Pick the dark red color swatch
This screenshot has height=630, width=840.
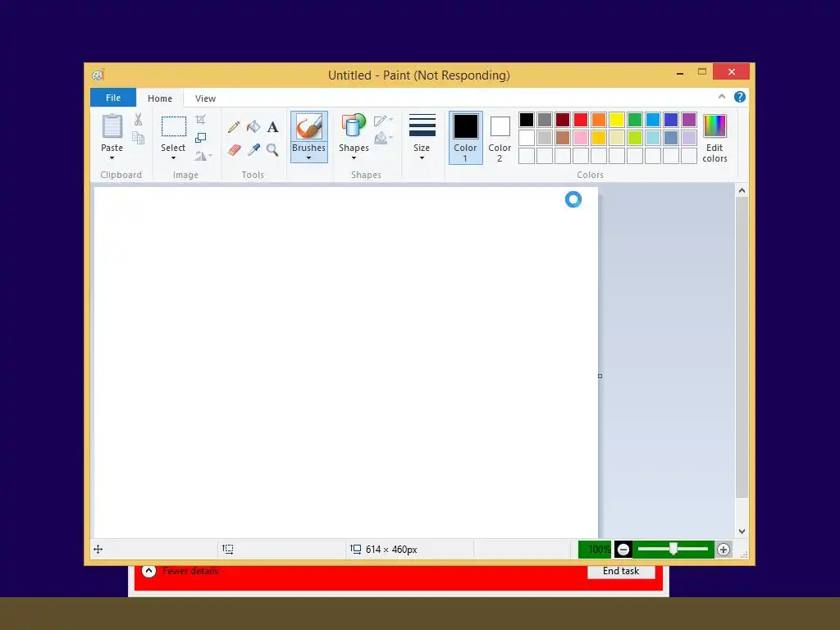563,120
